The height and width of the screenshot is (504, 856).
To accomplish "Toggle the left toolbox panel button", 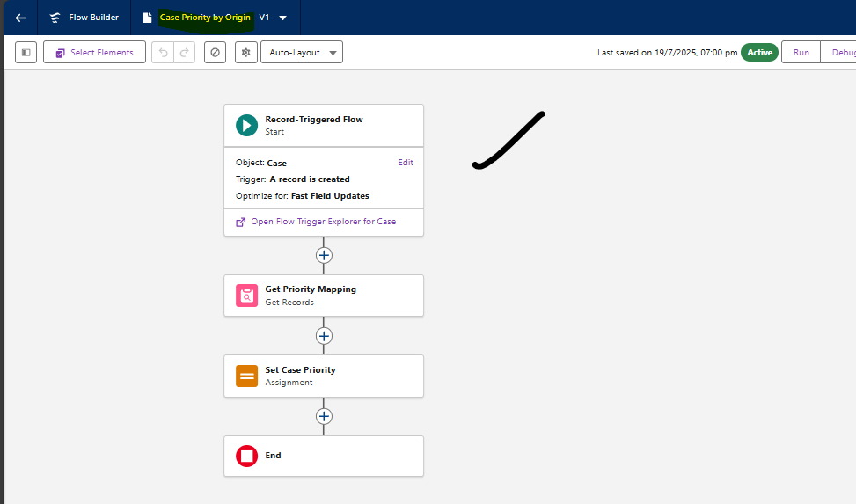I will coord(26,53).
